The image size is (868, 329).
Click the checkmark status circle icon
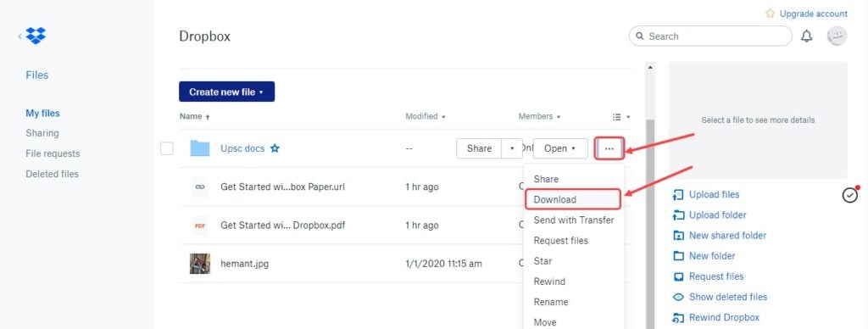(x=849, y=195)
